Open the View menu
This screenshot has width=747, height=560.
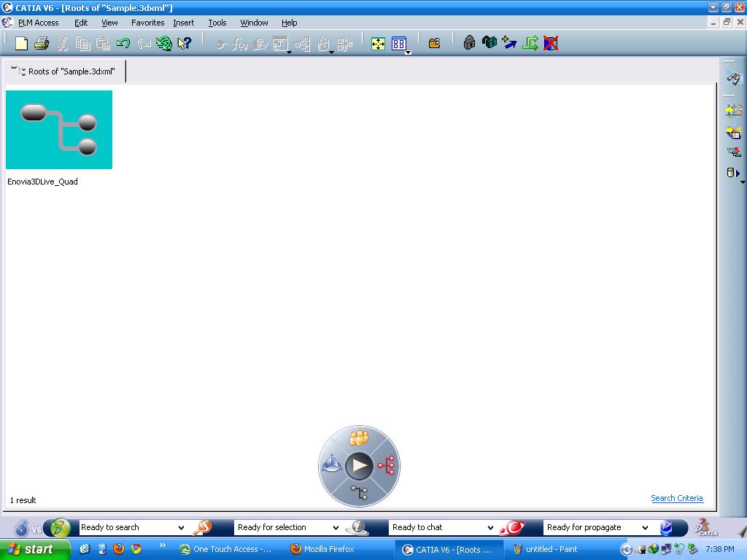pyautogui.click(x=109, y=23)
